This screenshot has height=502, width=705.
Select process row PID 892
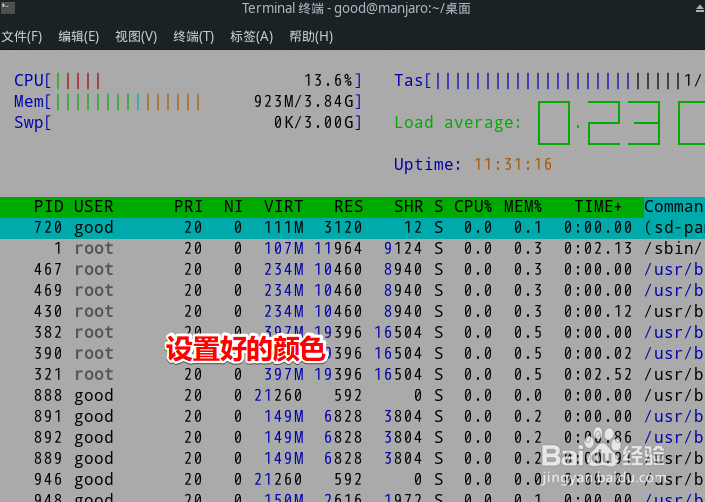352,437
